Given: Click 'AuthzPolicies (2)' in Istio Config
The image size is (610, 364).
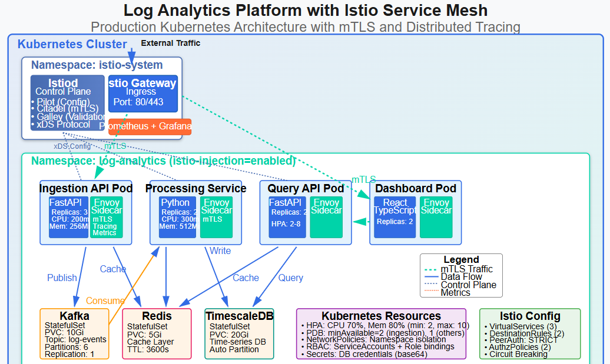Looking at the screenshot, I should 518,347.
